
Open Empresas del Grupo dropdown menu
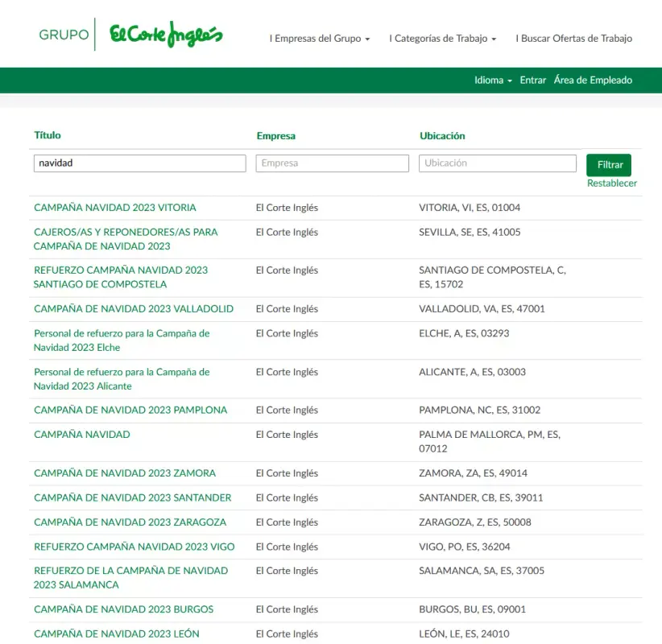click(x=320, y=39)
